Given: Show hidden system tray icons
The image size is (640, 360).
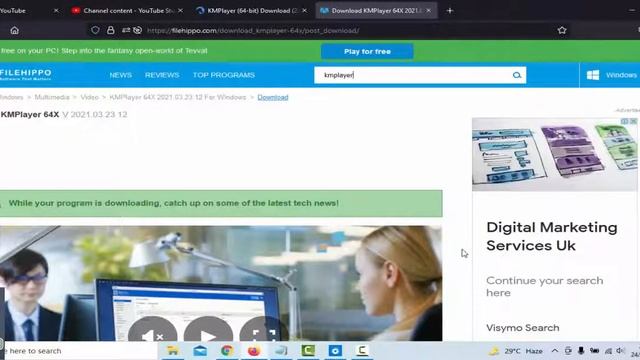Looking at the screenshot, I should point(555,351).
